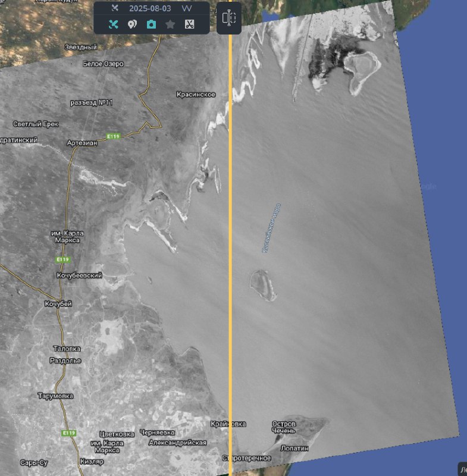Click the Крайновка label
The width and height of the screenshot is (467, 476).
[x=228, y=424]
